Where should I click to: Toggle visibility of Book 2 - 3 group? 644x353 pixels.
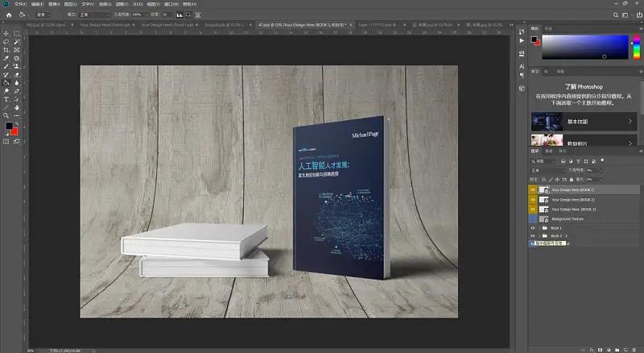(x=533, y=236)
